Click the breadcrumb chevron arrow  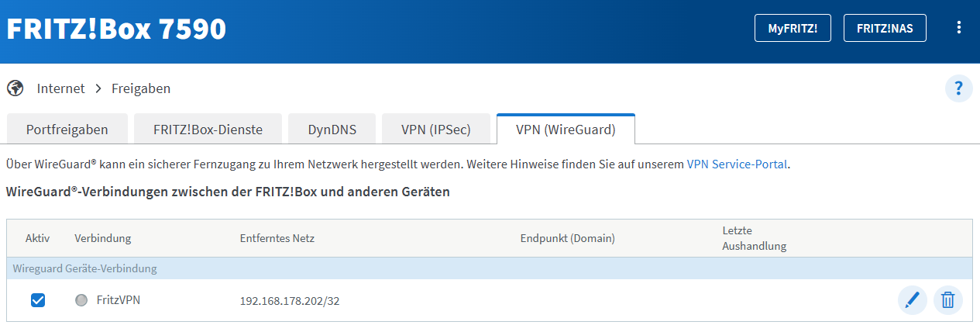(x=98, y=88)
